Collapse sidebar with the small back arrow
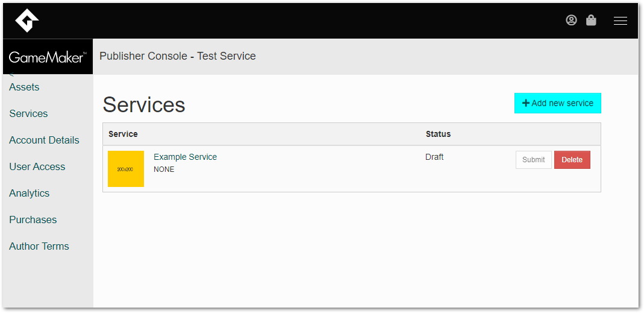 (12, 75)
